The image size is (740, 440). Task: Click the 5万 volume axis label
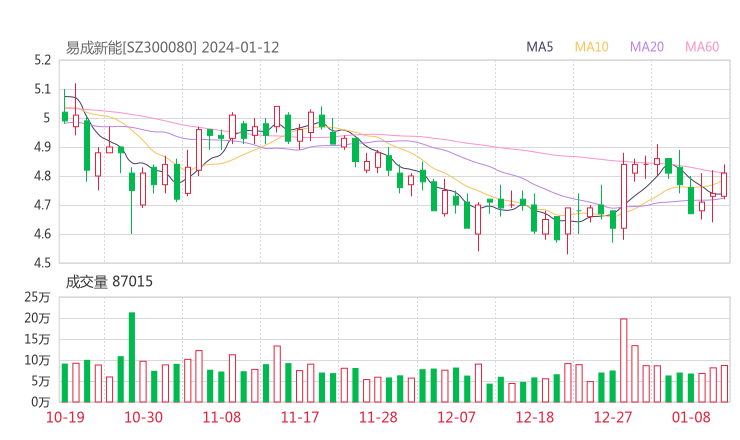point(41,381)
